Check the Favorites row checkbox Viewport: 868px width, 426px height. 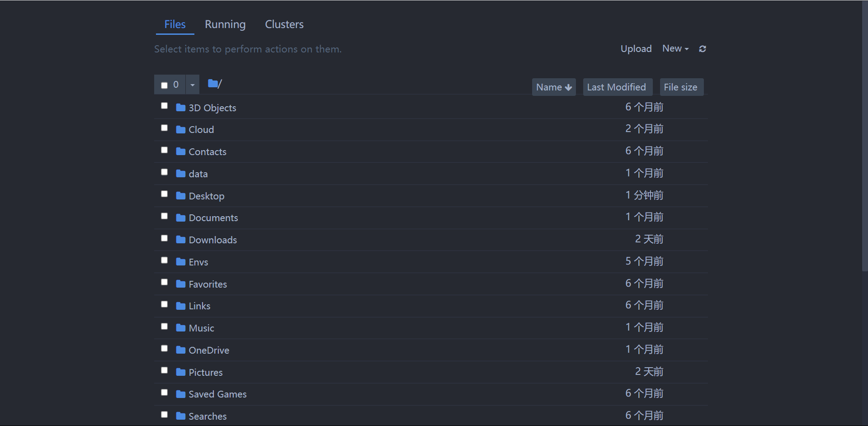tap(165, 282)
